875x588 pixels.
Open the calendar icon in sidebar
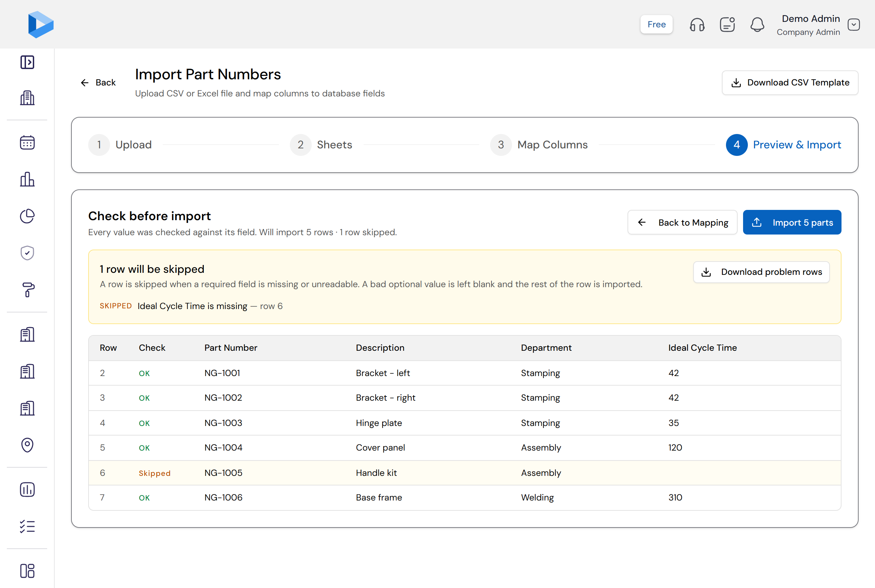coord(27,143)
